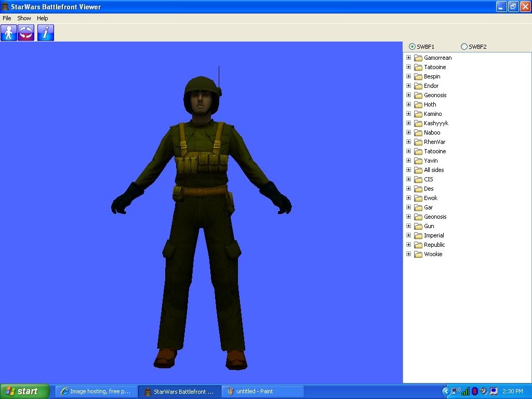
Task: Expand the Yavin tree node
Action: (408, 161)
